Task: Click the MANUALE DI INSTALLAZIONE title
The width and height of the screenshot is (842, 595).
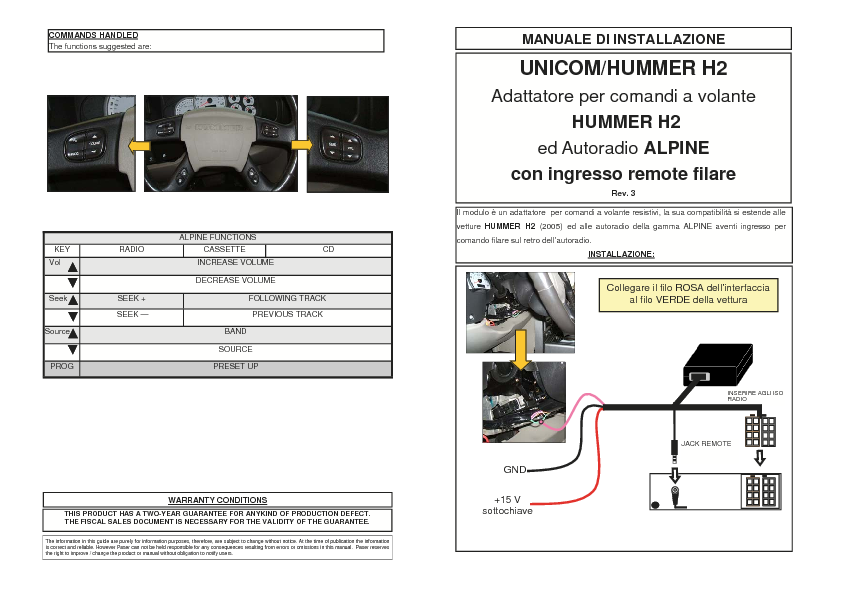Action: pyautogui.click(x=623, y=39)
